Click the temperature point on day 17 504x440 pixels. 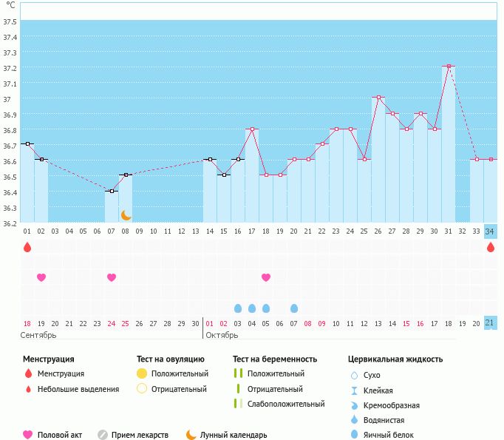tap(252, 129)
